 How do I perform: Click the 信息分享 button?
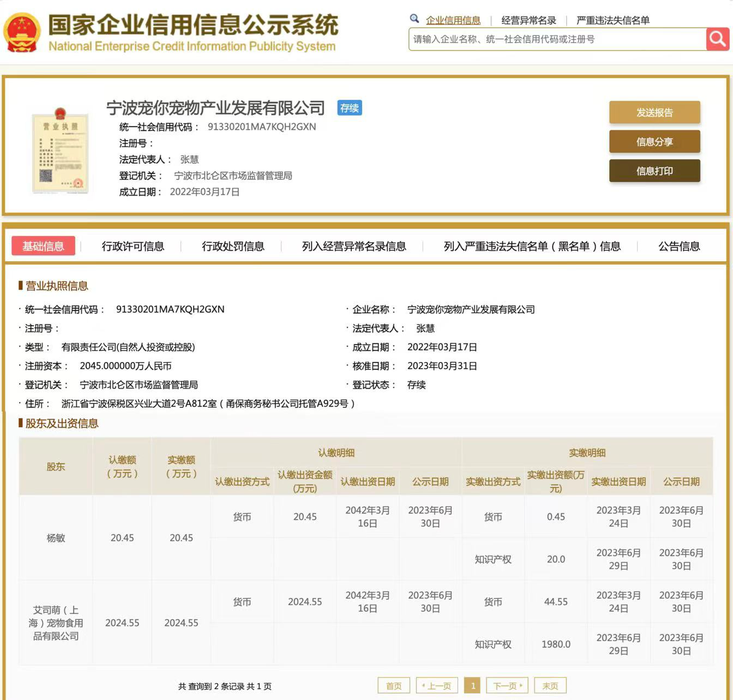click(x=654, y=142)
